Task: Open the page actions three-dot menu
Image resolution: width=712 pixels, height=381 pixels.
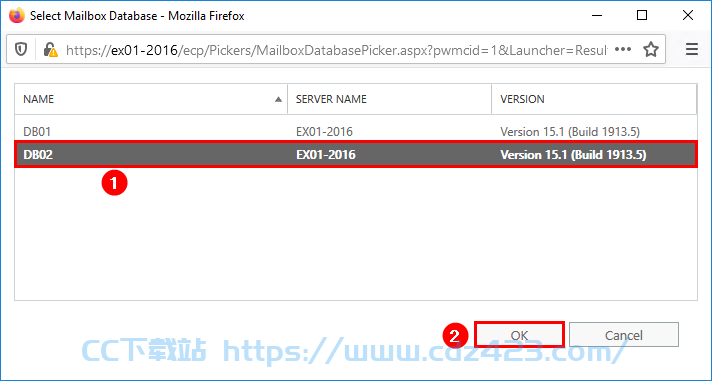Action: (623, 49)
